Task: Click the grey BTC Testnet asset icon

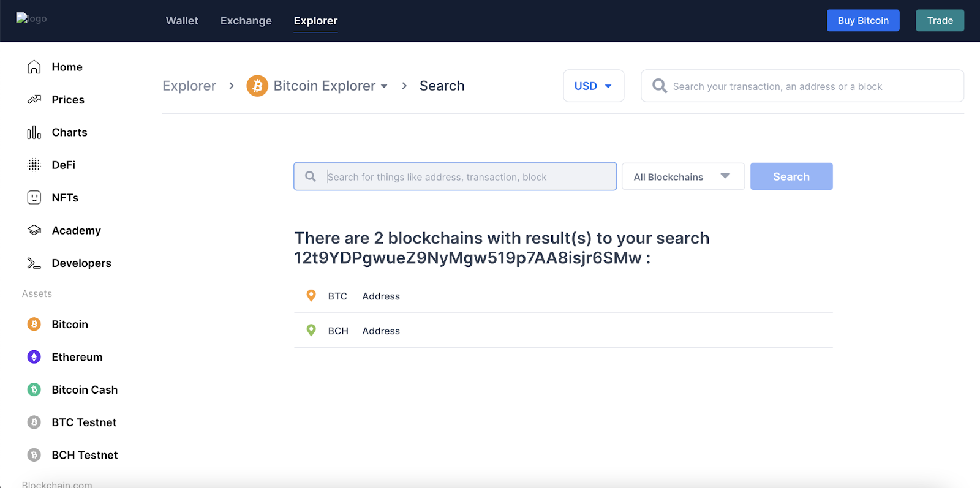Action: [x=34, y=422]
